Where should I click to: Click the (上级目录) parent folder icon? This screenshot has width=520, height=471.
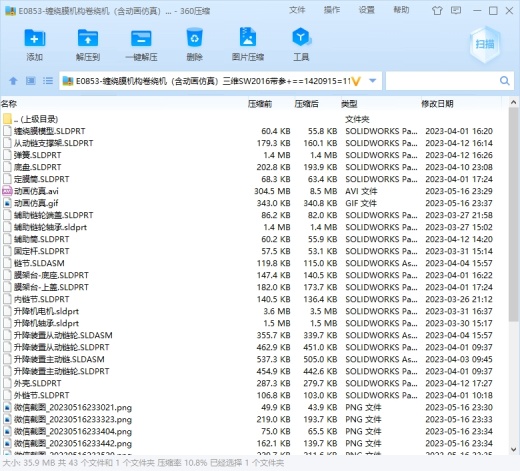(7, 119)
